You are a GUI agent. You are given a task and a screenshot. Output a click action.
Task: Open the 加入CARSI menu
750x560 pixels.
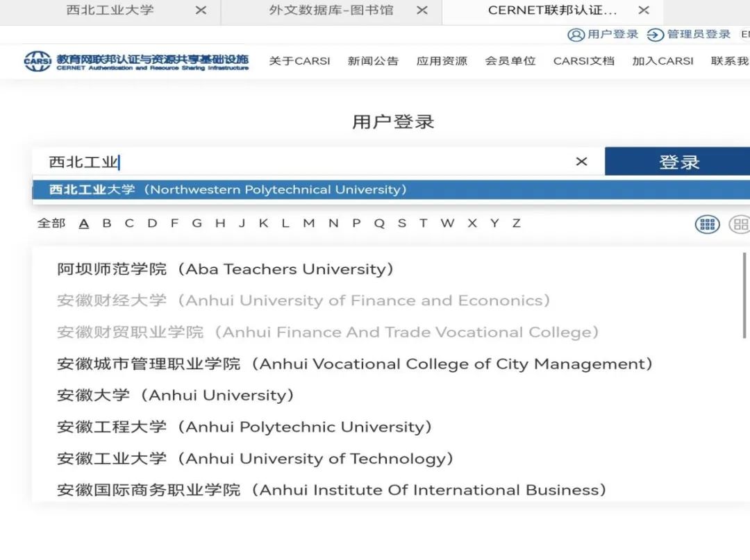[x=662, y=61]
